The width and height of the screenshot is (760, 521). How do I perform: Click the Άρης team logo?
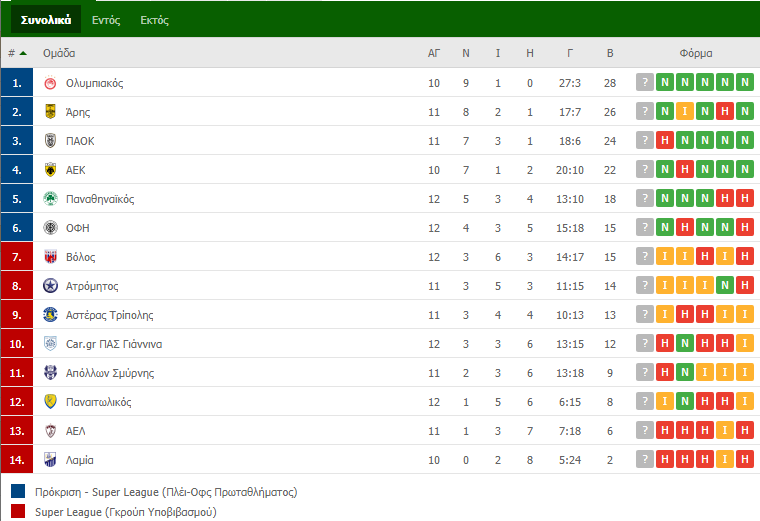50,112
